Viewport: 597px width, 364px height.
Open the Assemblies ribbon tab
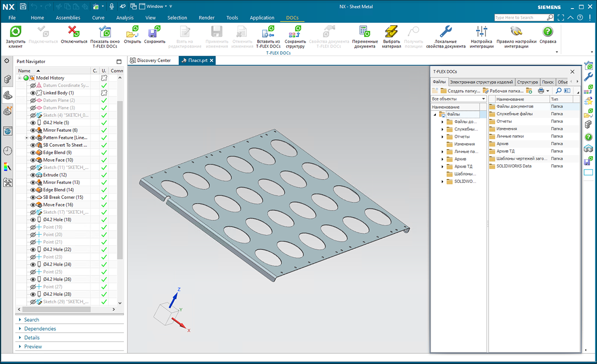[x=68, y=18]
